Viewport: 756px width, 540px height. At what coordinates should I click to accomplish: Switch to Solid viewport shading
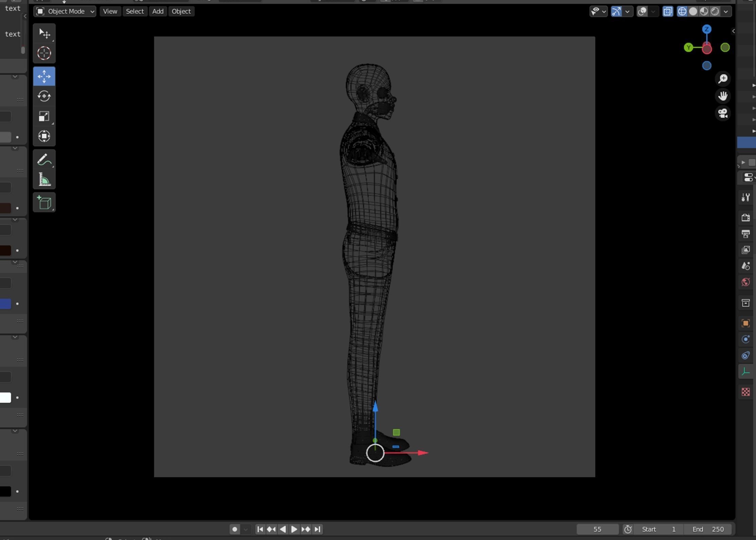[x=693, y=12]
